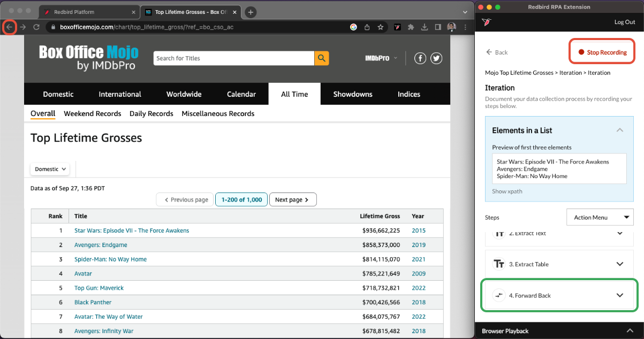The image size is (644, 339).
Task: Go to the Next page of results
Action: point(293,199)
